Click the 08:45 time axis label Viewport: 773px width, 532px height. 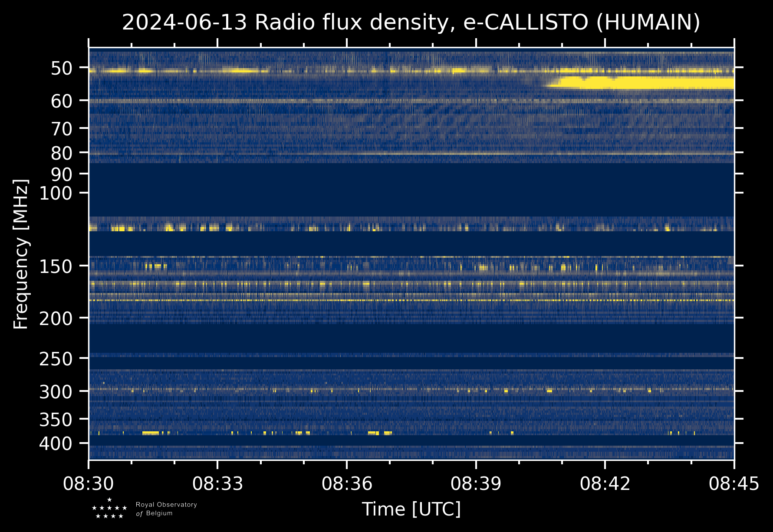[734, 483]
